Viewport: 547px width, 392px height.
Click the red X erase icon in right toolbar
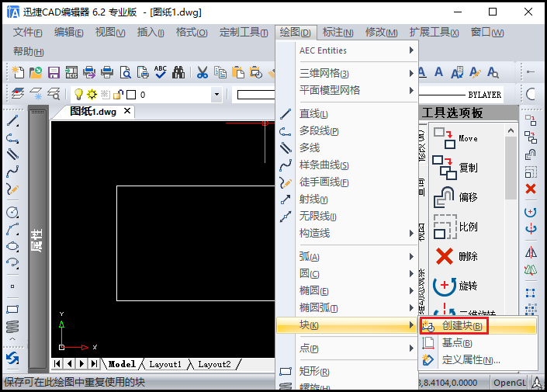pos(531,189)
